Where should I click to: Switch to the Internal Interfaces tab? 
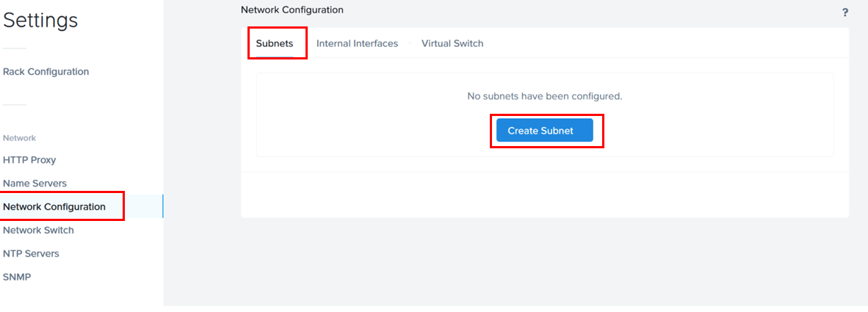click(x=357, y=43)
